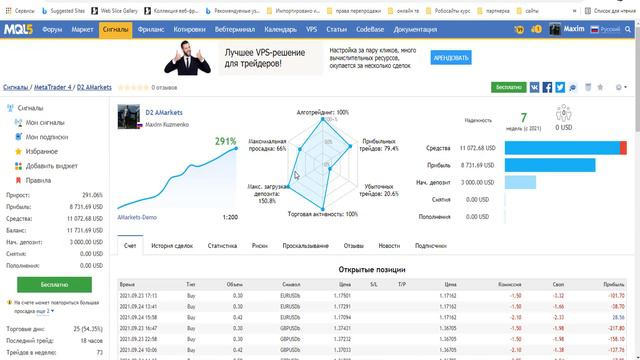
Task: Switch to the Отзывы tab
Action: coord(353,246)
